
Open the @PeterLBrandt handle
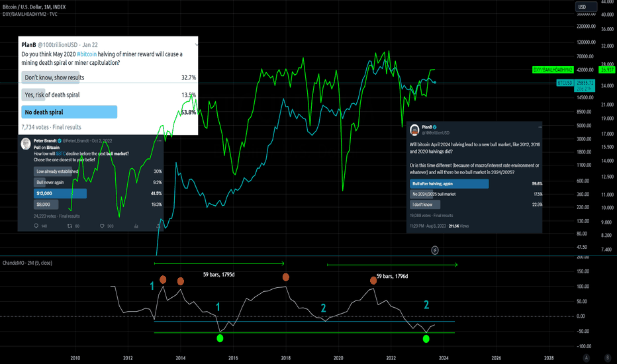[x=76, y=141]
